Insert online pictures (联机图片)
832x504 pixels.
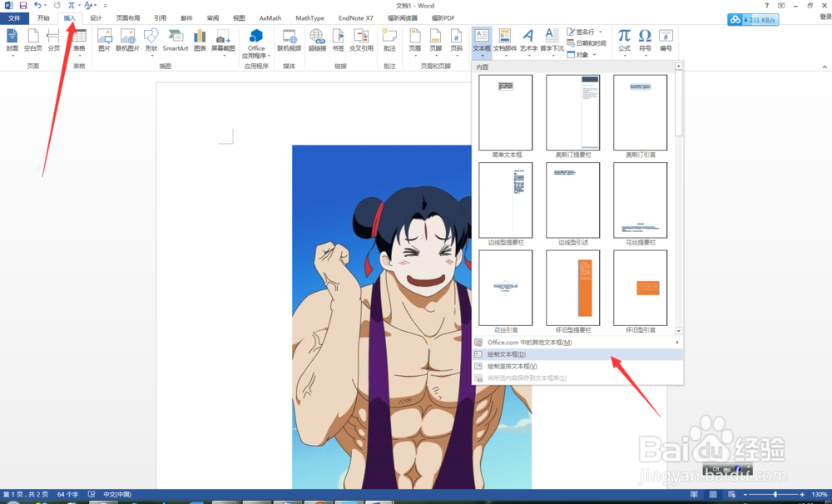point(127,42)
